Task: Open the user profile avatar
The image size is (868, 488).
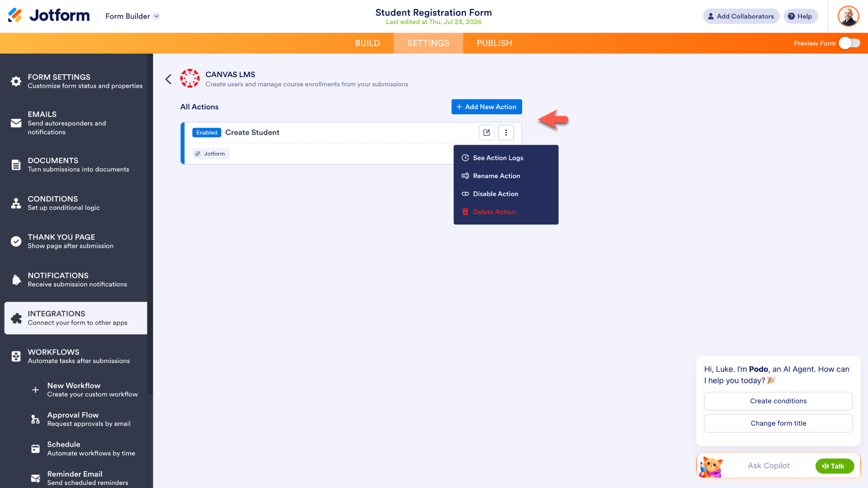Action: (848, 16)
